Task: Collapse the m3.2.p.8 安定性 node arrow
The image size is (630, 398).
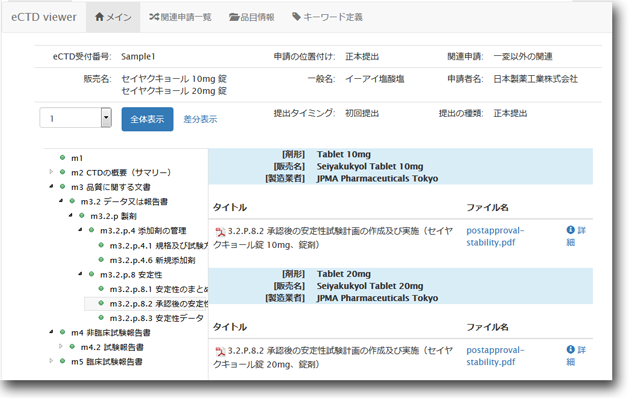Action: [80, 274]
